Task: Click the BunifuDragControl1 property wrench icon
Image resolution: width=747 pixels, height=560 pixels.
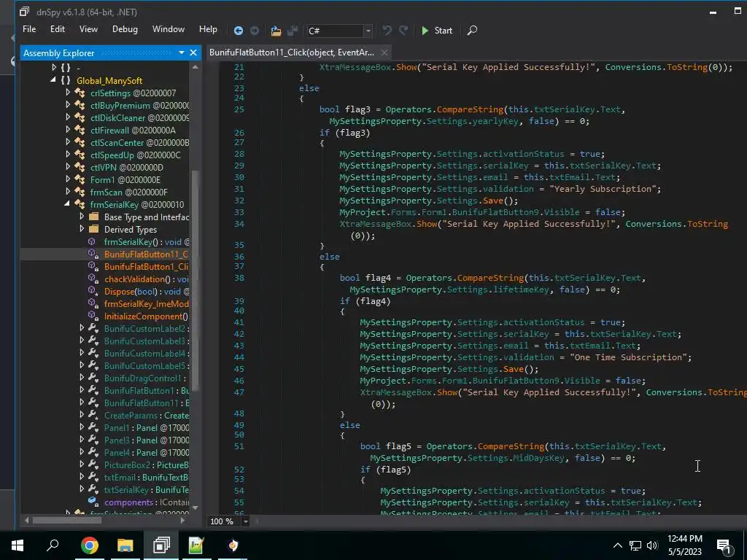Action: tap(93, 378)
